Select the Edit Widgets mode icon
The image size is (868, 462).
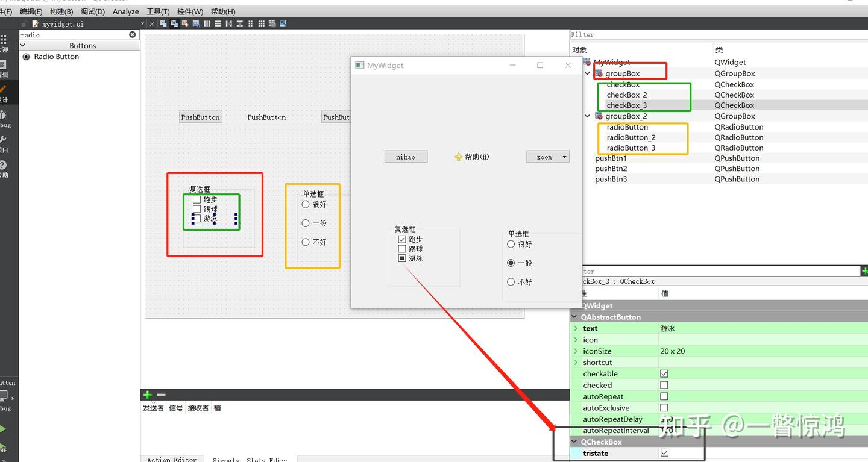(x=163, y=23)
